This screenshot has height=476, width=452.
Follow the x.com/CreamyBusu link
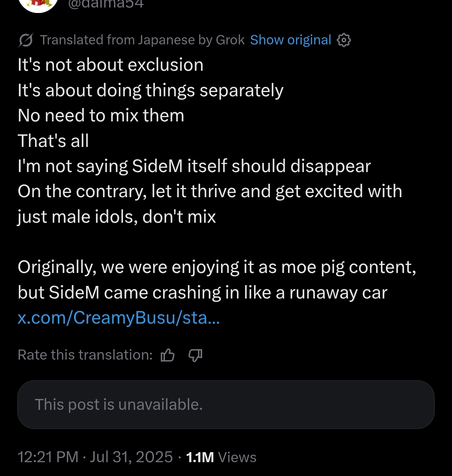(119, 318)
